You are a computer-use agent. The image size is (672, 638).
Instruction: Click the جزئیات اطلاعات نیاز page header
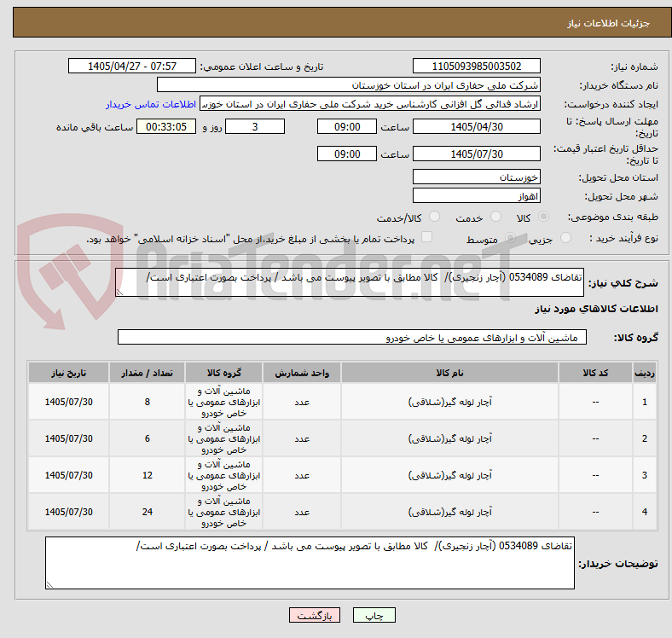[x=609, y=23]
